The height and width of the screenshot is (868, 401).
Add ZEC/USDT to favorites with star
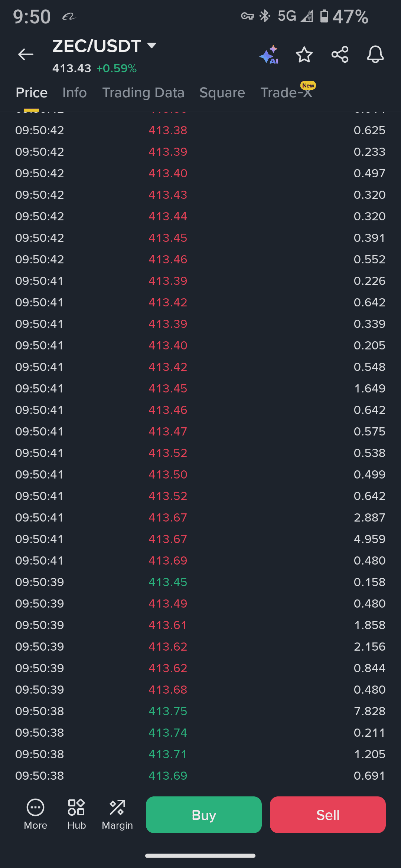click(x=304, y=55)
